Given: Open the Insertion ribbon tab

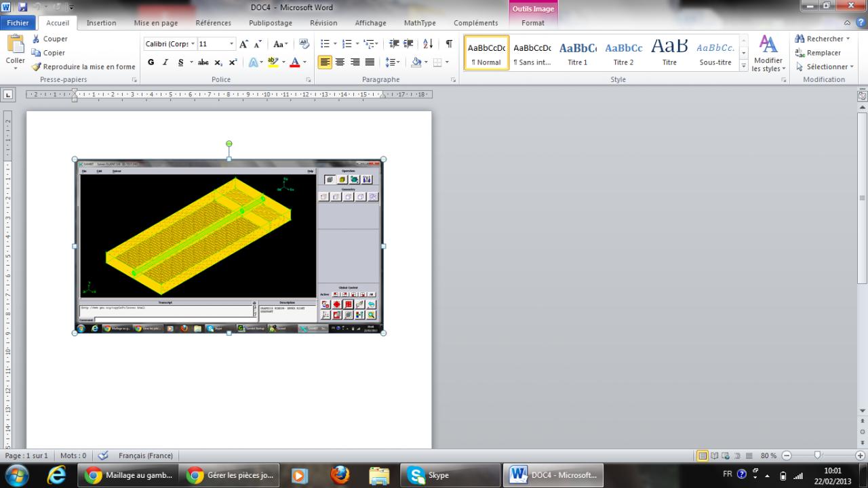Looking at the screenshot, I should pyautogui.click(x=101, y=23).
